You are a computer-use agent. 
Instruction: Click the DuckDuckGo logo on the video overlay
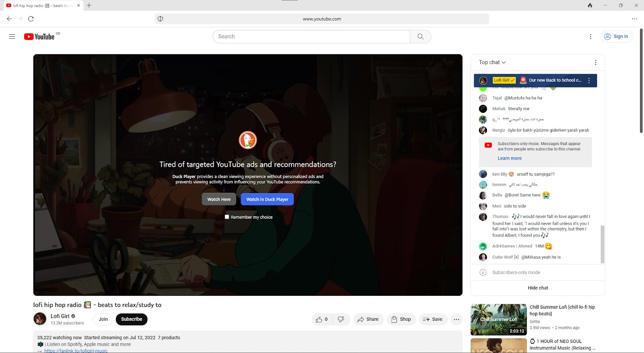(248, 140)
